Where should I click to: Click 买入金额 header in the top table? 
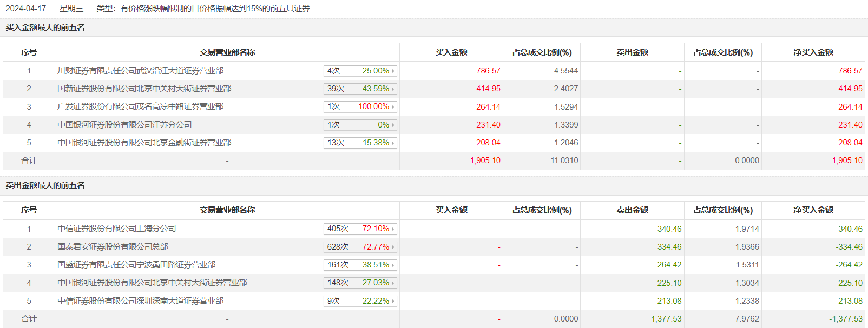coord(451,52)
